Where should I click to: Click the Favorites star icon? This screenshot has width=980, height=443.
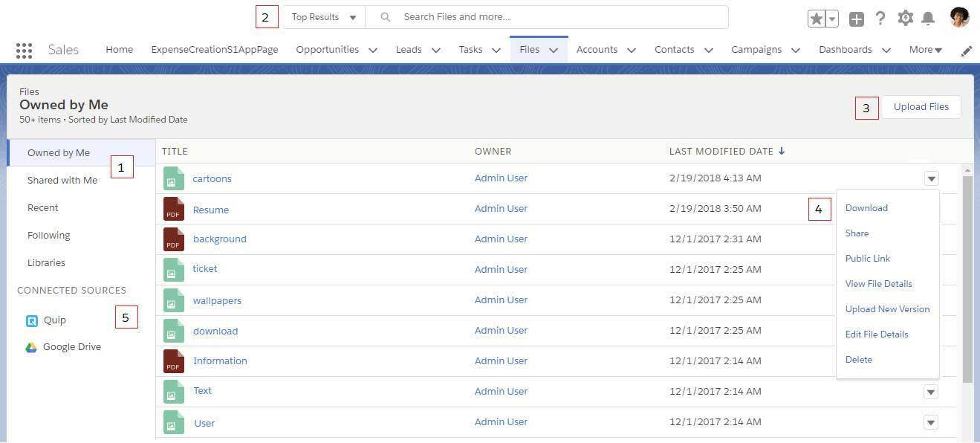(817, 19)
